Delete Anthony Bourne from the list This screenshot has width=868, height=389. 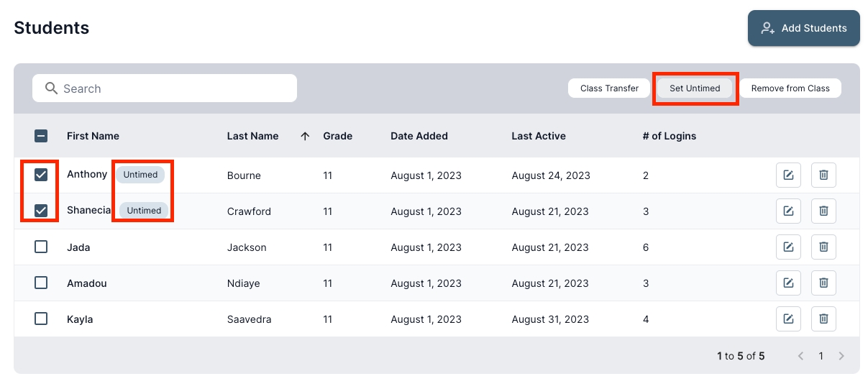823,175
